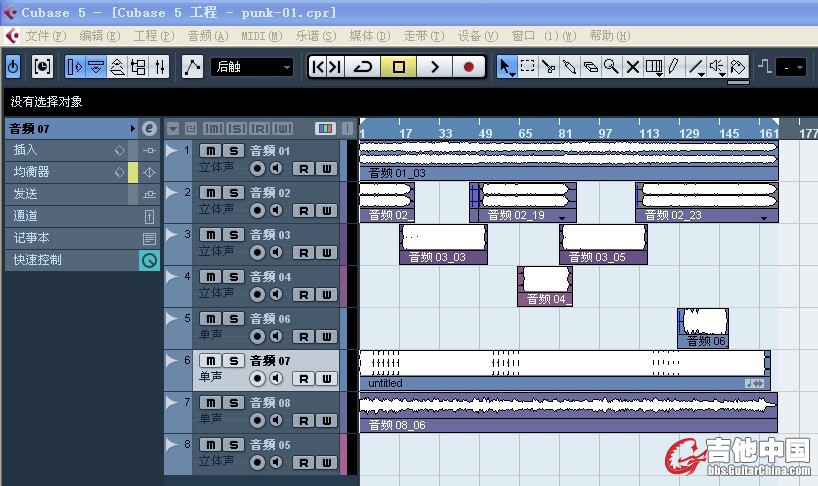Viewport: 818px width, 486px height.
Task: Select the Object Selection arrow tool
Action: tap(506, 67)
